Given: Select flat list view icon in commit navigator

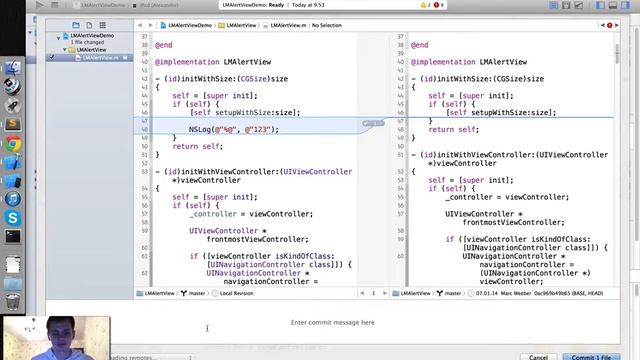Looking at the screenshot, I should click(x=102, y=25).
